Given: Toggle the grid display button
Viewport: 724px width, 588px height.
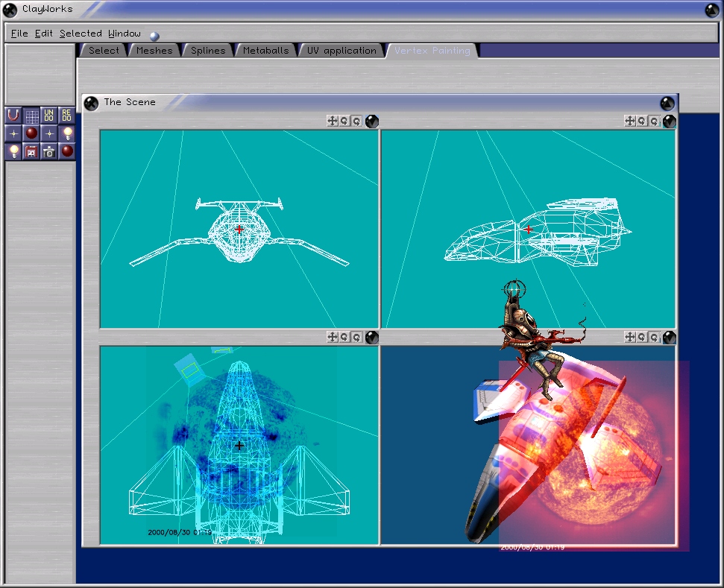Looking at the screenshot, I should [x=31, y=116].
